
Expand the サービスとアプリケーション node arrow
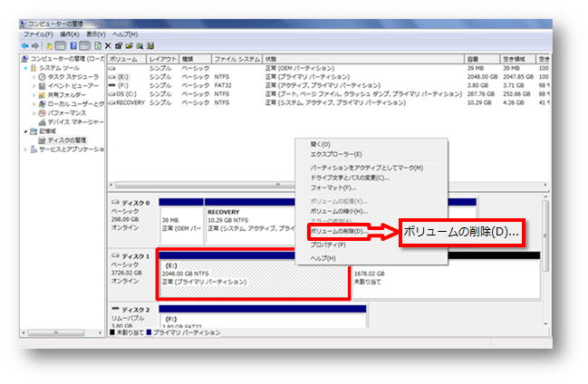tap(25, 149)
